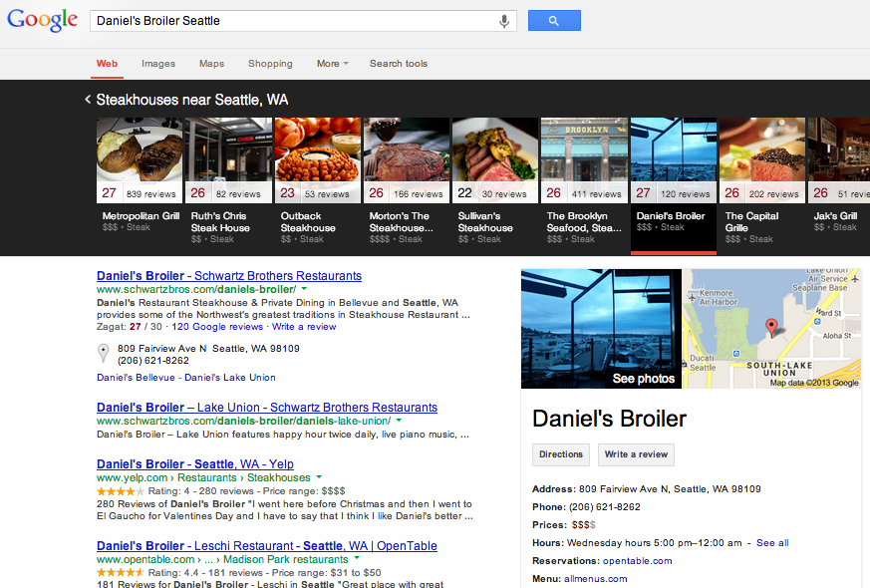Select The Capital Grille carousel photo
This screenshot has height=588, width=870.
pos(762,160)
